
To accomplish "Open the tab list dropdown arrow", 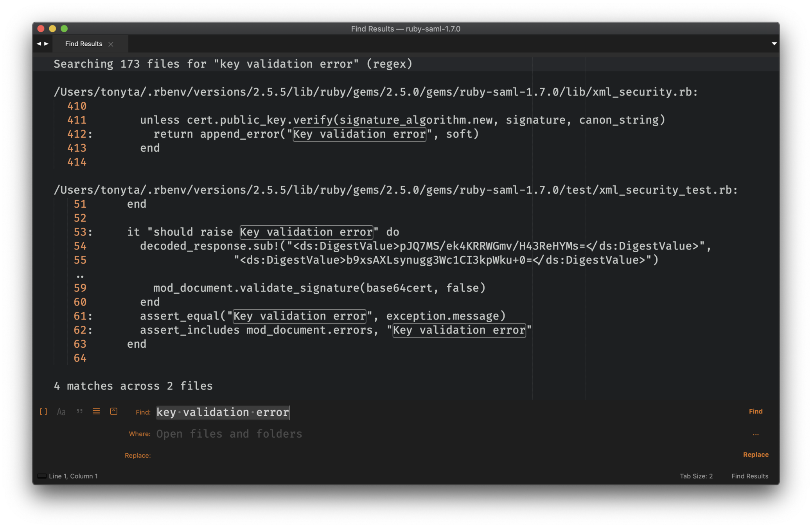I will [774, 44].
